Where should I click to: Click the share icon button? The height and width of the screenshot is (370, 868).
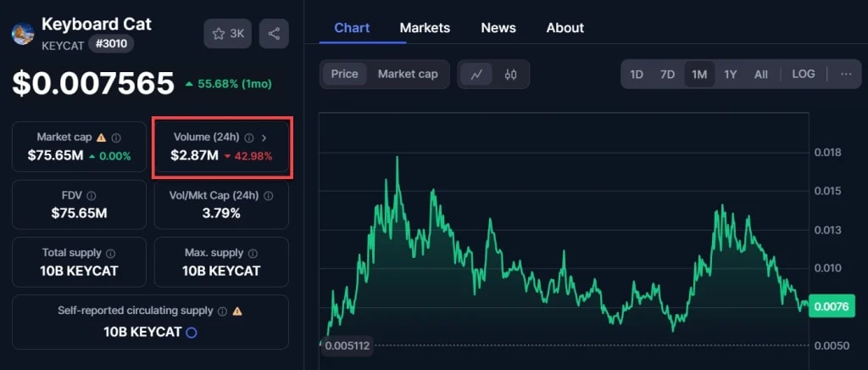click(274, 34)
